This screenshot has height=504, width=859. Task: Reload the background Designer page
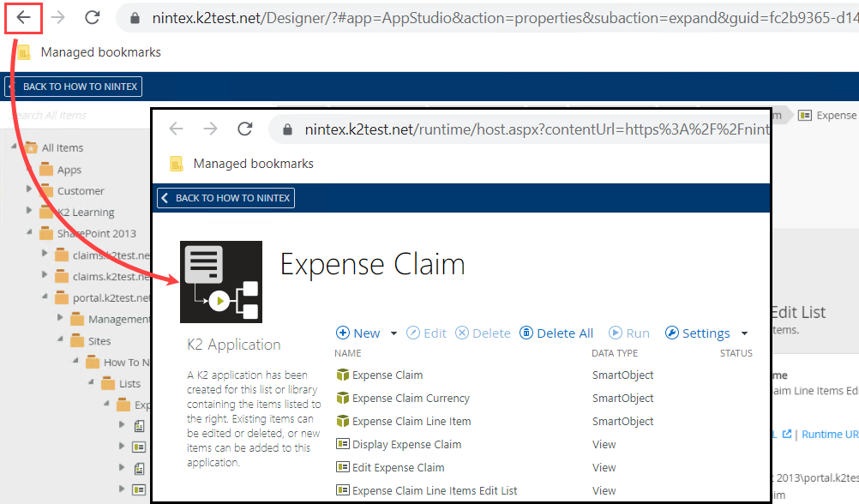[92, 17]
